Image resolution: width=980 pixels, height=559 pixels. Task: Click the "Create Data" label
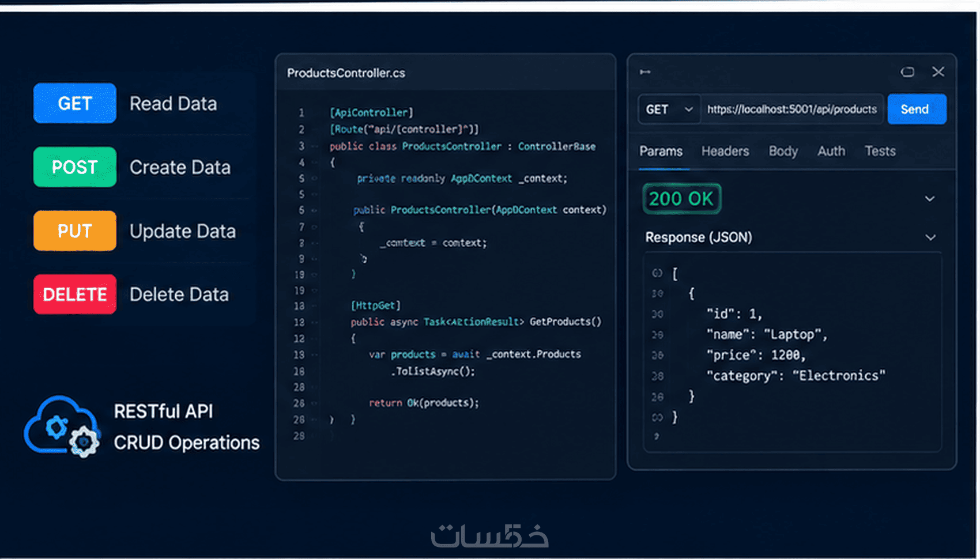coord(180,167)
